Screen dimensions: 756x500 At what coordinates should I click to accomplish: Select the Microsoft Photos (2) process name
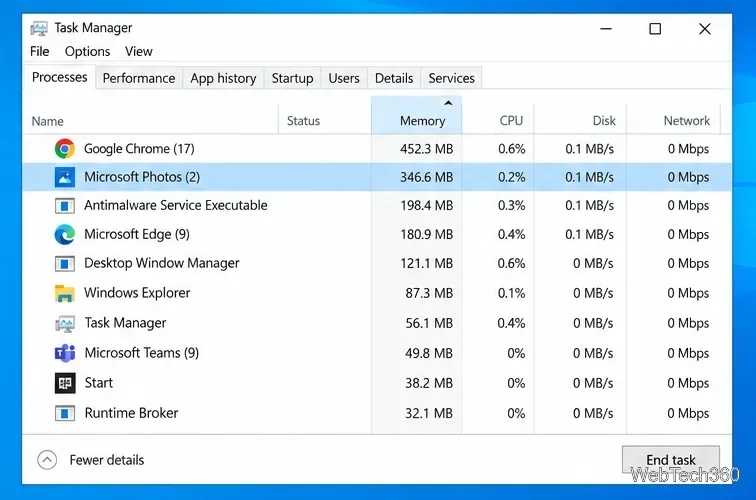[x=142, y=177]
